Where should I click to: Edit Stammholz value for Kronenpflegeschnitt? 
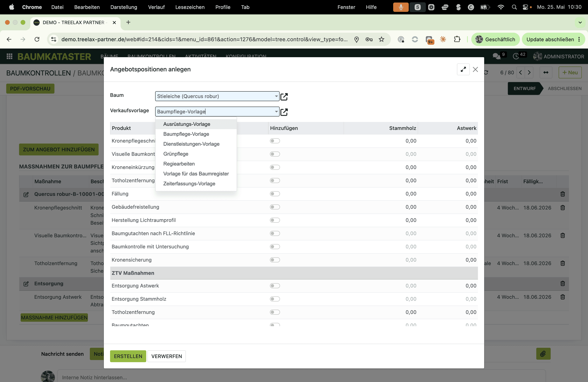click(x=411, y=141)
